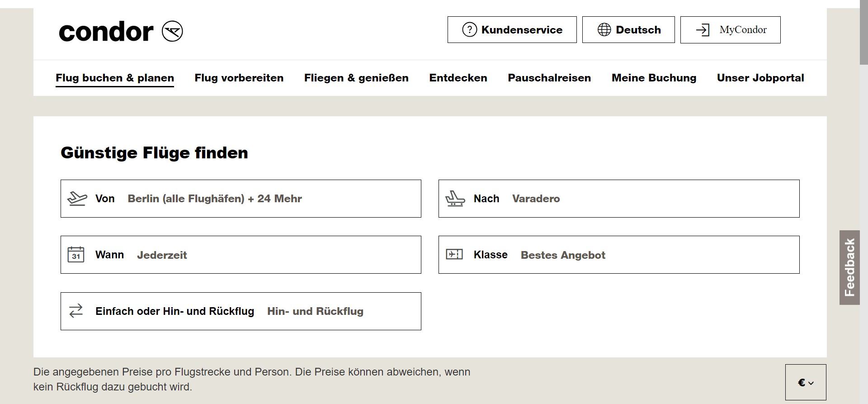The image size is (868, 404).
Task: Select the Pauschalreisen menu item
Action: [x=549, y=78]
